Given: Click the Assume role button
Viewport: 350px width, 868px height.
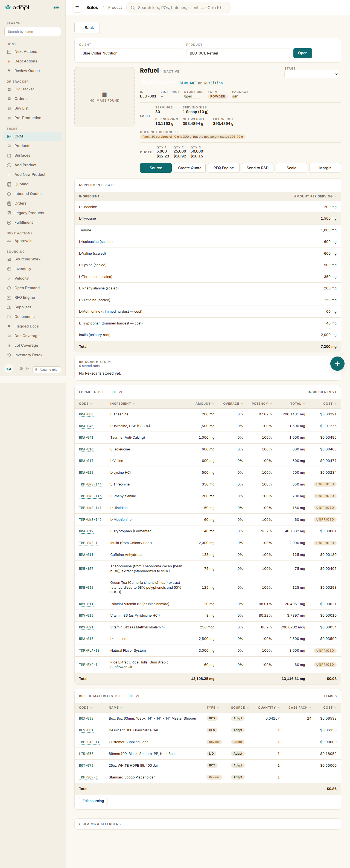Looking at the screenshot, I should pos(46,370).
